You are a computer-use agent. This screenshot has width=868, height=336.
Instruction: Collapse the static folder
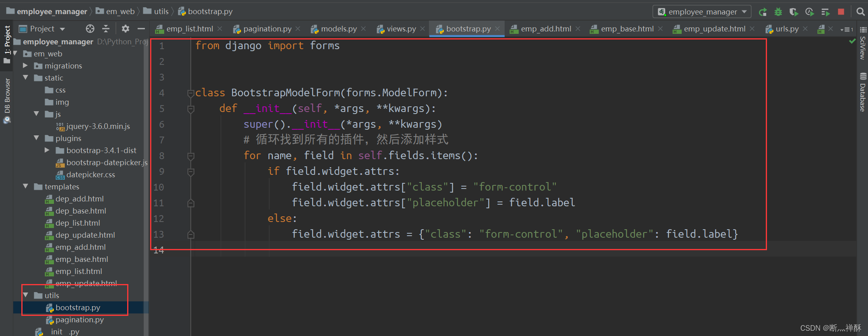(x=25, y=77)
